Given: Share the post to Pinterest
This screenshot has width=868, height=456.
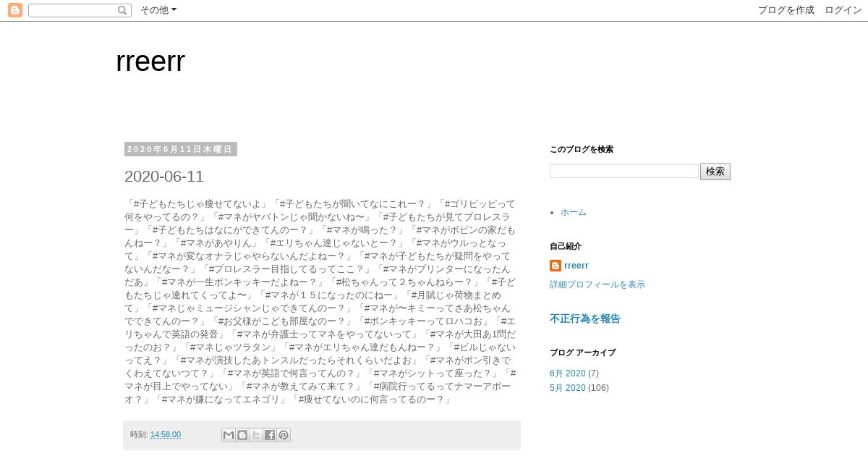Looking at the screenshot, I should coord(284,435).
